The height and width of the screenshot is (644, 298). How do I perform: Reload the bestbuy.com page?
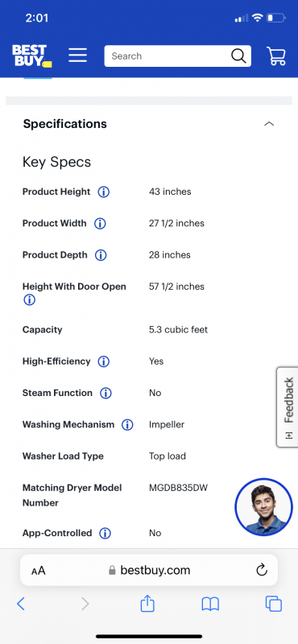tap(262, 570)
